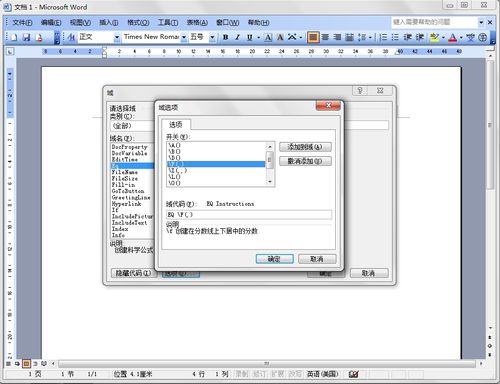This screenshot has height=384, width=500.
Task: Apply the Highlight color button
Action: click(434, 37)
